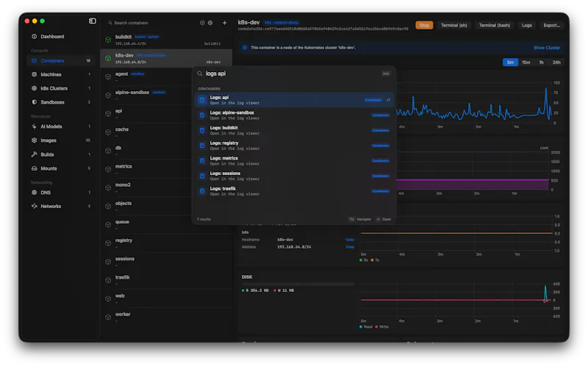Toggle the sidebar panel icon
Screen dimensions: 588x367
[93, 21]
